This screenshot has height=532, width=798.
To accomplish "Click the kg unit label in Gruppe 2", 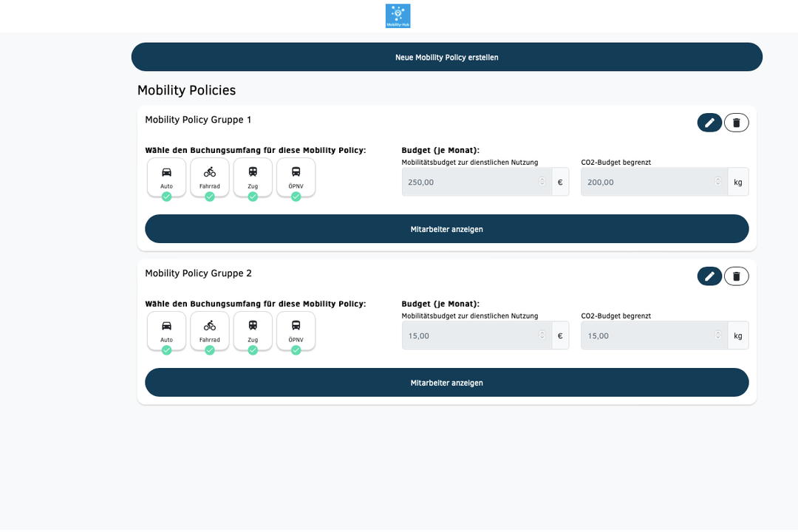I will pos(738,335).
